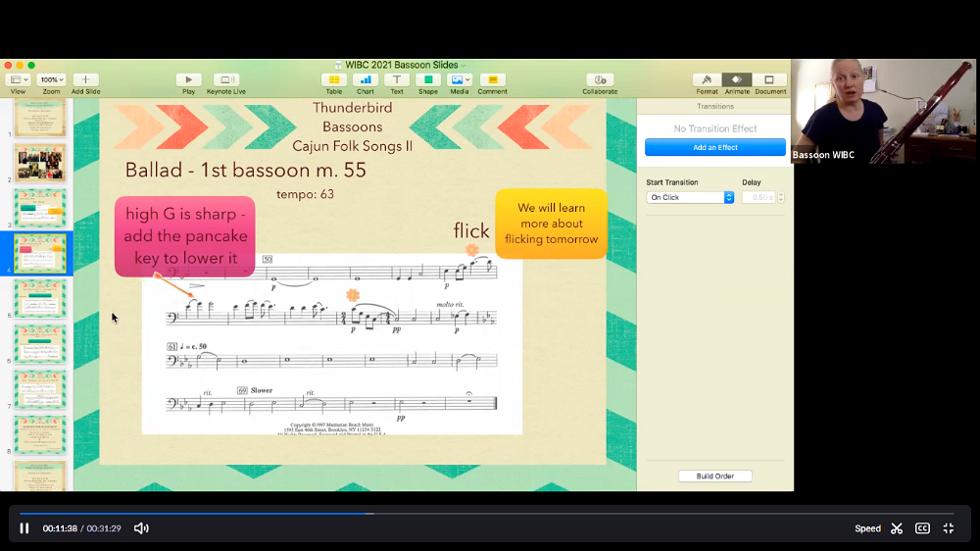Select slide 1 thumbnail in navigator
This screenshot has height=551, width=980.
40,119
